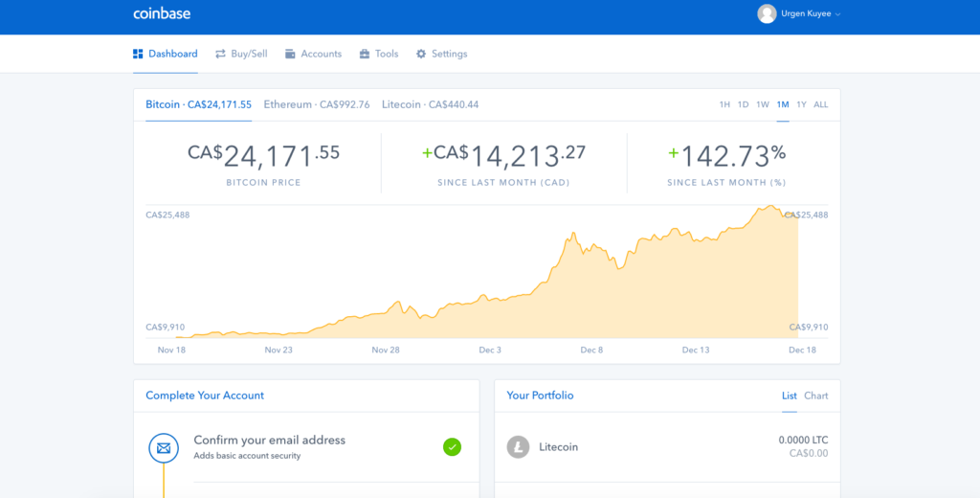The height and width of the screenshot is (498, 980).
Task: Click the SINCE LAST MONTH (CAD) label
Action: [503, 183]
